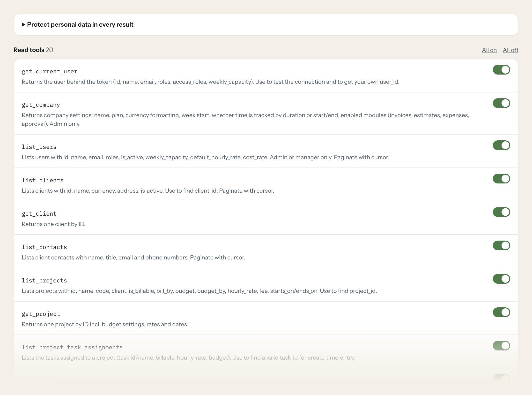Switch off the list_clients tool

tap(501, 179)
